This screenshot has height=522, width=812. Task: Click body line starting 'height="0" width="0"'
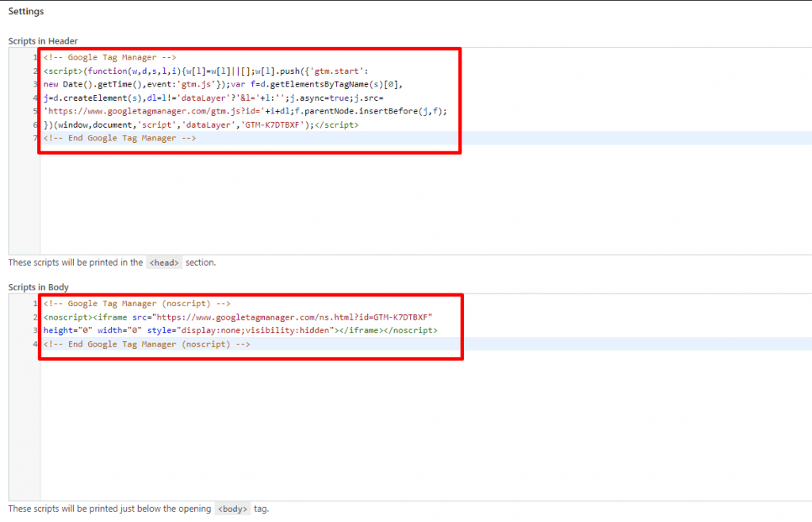(x=240, y=330)
